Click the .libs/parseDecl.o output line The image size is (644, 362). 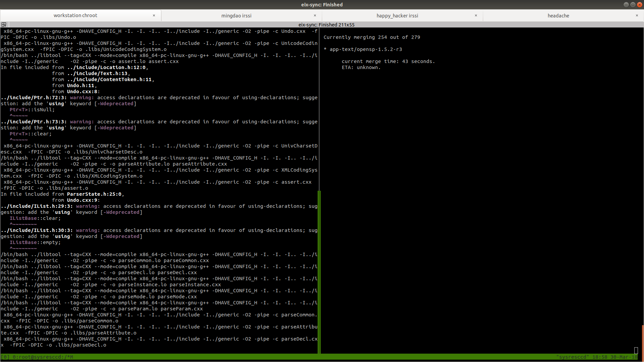pos(53,345)
